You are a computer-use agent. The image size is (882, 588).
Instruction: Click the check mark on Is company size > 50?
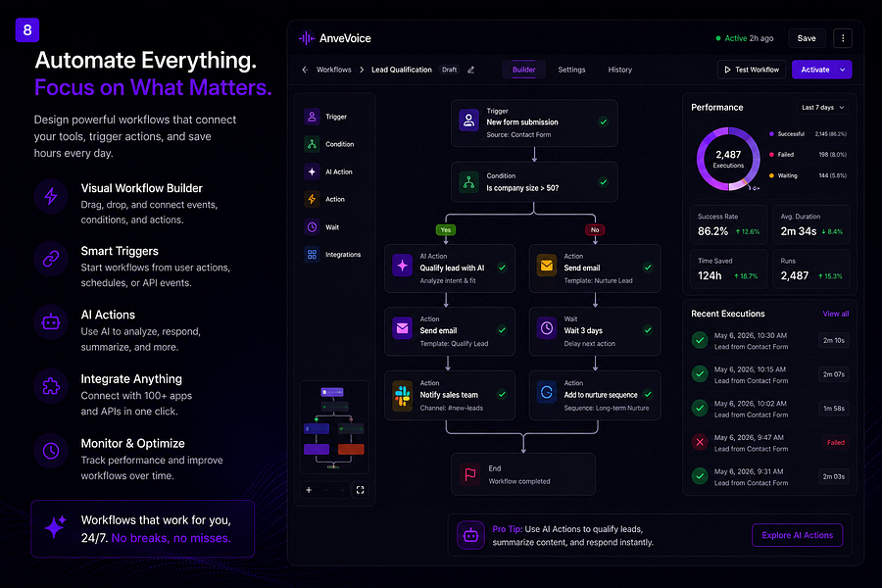pos(603,181)
